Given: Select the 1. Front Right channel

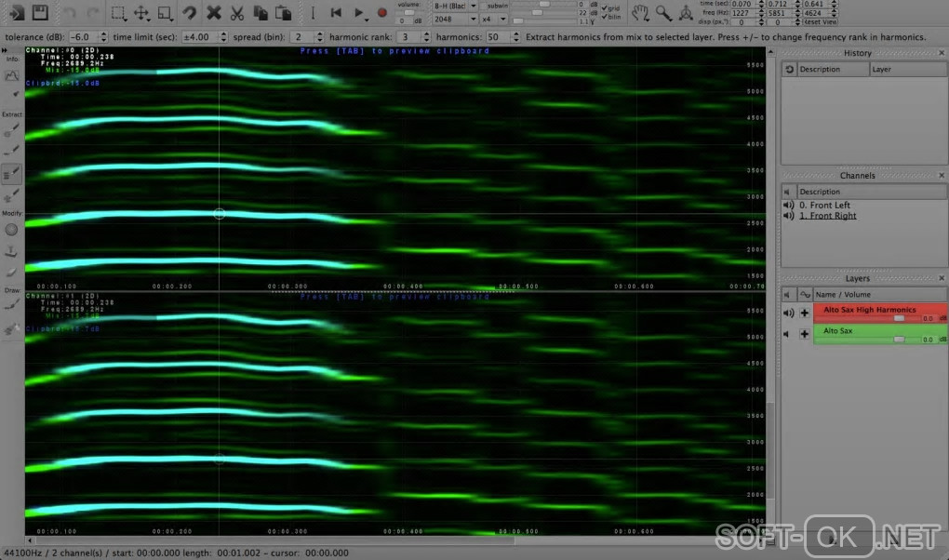Looking at the screenshot, I should pos(827,216).
